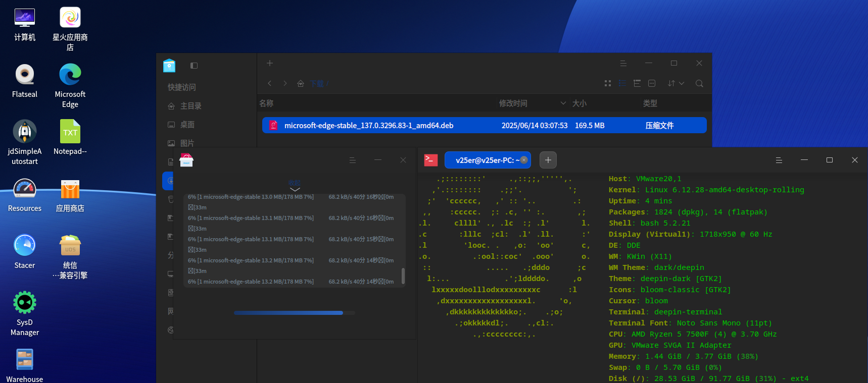The height and width of the screenshot is (383, 868).
Task: Open the package installer hamburger menu
Action: 353,160
